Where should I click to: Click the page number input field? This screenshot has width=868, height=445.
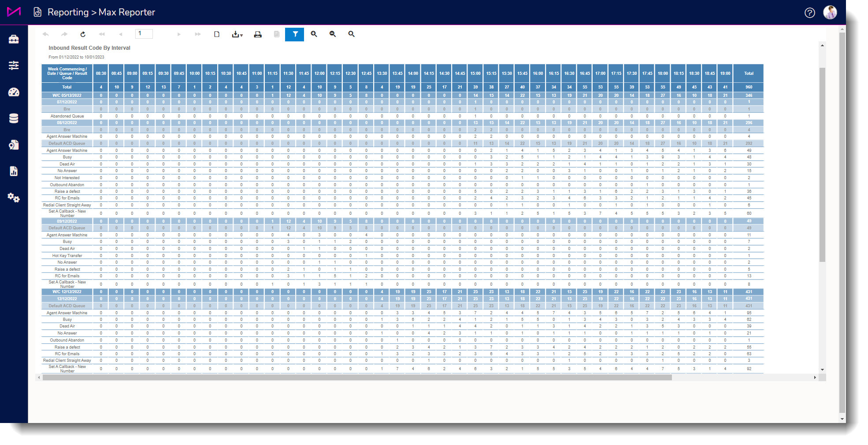pos(144,34)
